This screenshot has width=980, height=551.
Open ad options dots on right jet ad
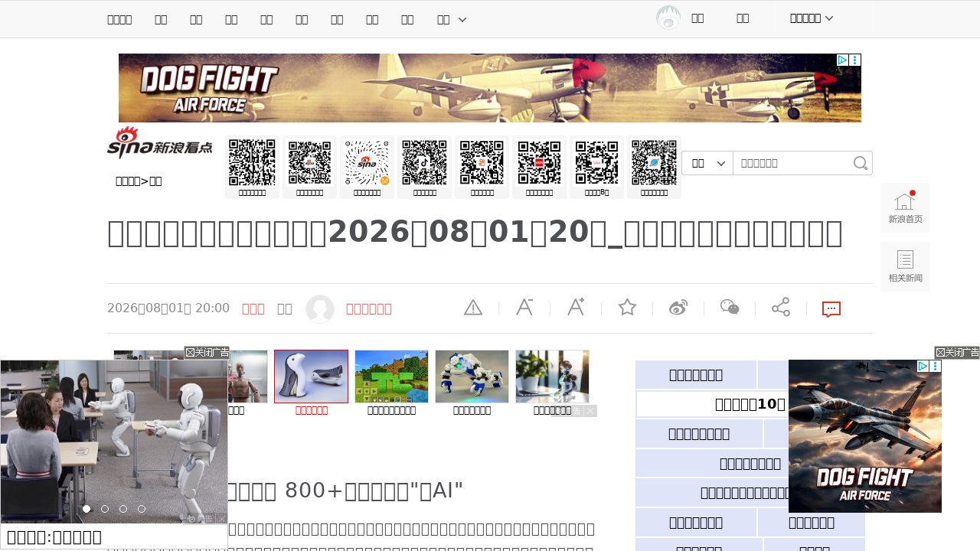click(x=936, y=366)
